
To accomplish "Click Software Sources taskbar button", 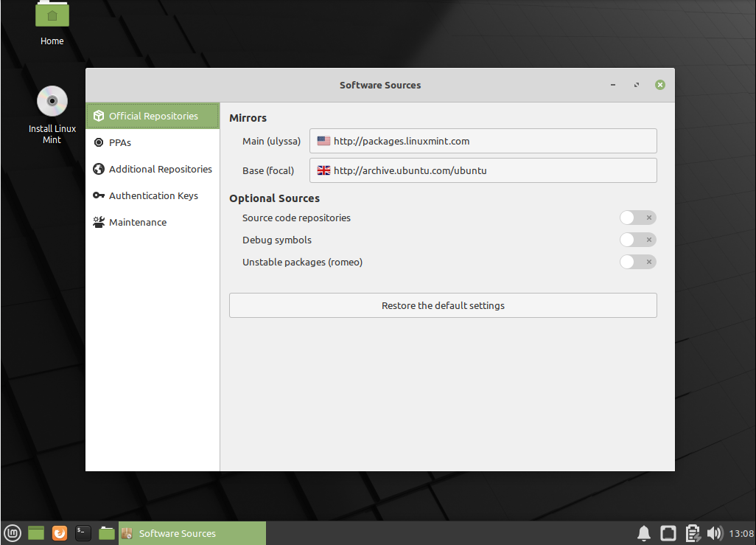I will [x=192, y=533].
